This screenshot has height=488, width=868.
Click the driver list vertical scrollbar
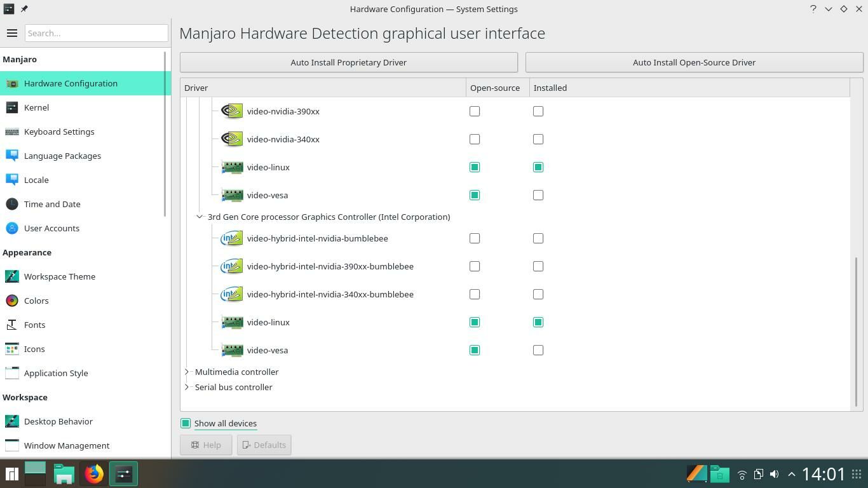[856, 331]
